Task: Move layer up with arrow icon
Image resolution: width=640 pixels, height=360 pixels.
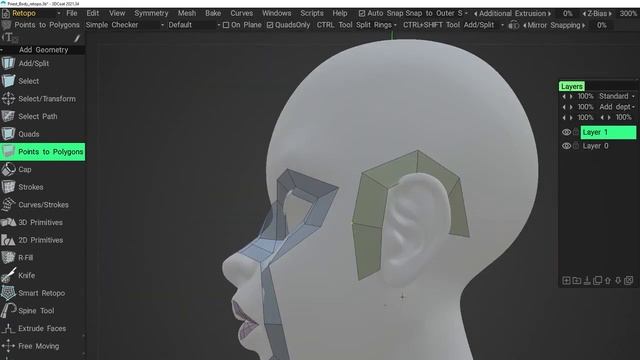Action: click(x=608, y=280)
